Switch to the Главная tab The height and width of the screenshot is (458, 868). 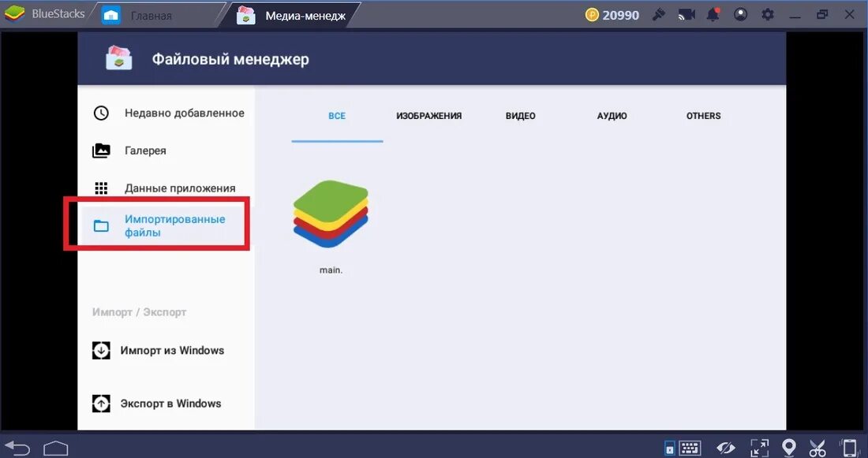coord(158,15)
